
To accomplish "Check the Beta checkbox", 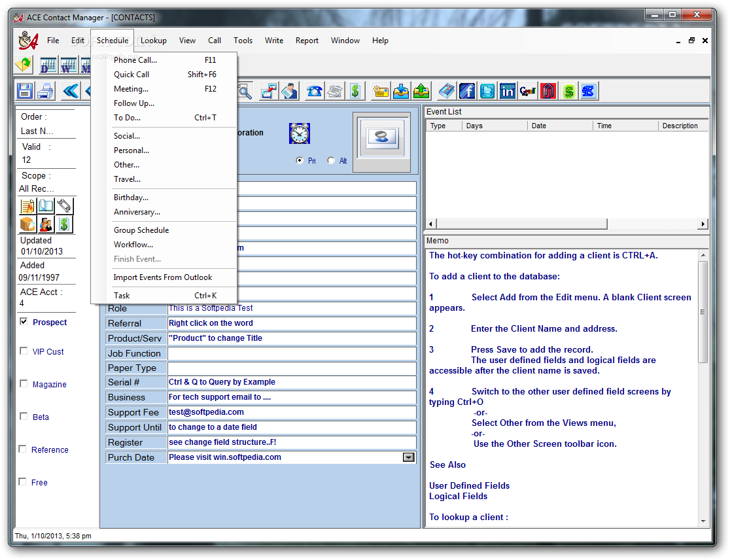I will [x=24, y=416].
